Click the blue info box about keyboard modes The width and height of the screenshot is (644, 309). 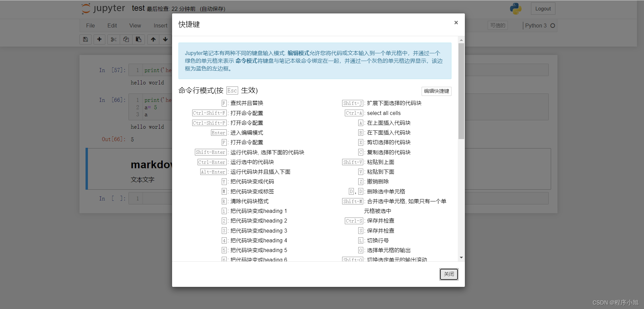pos(315,61)
